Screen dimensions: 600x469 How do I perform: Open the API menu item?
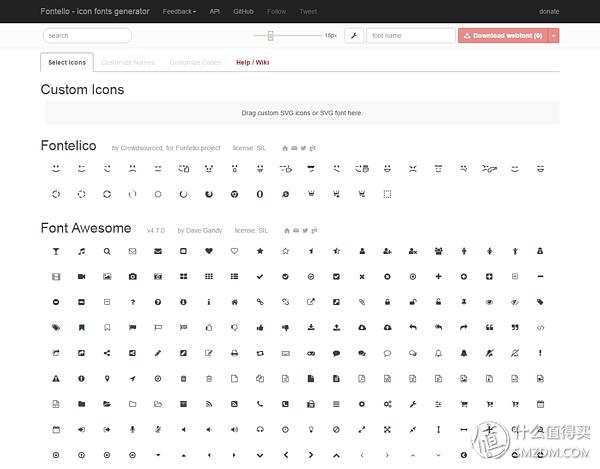(215, 11)
